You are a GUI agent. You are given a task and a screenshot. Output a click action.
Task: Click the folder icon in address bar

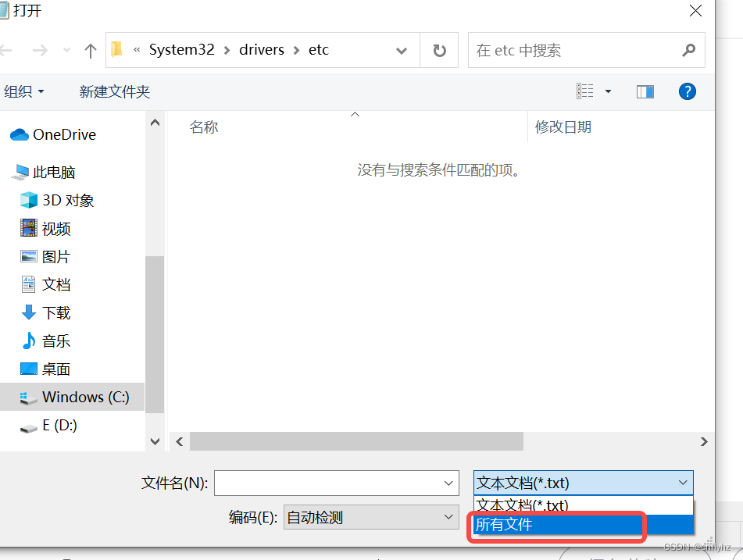(x=116, y=49)
